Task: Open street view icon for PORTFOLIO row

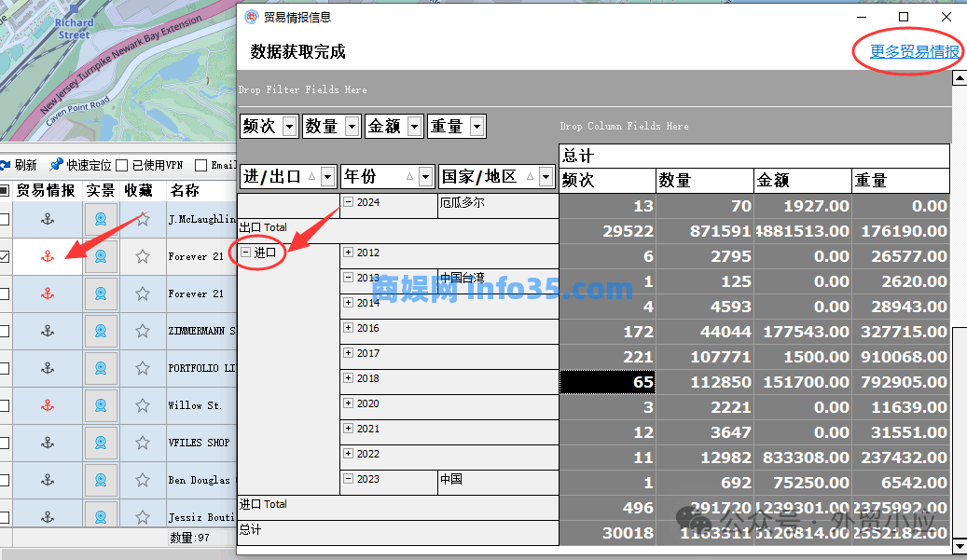Action: (x=101, y=368)
